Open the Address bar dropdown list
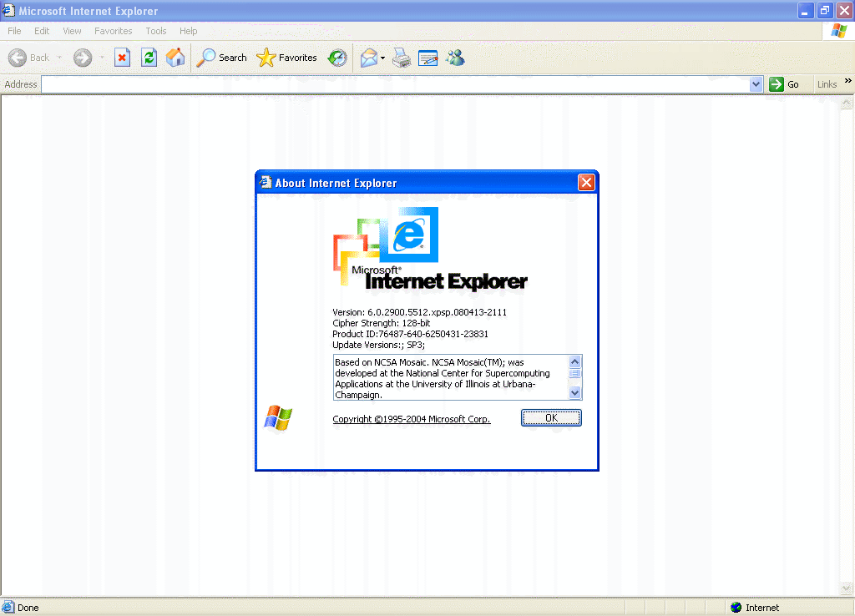The image size is (855, 616). click(x=756, y=83)
